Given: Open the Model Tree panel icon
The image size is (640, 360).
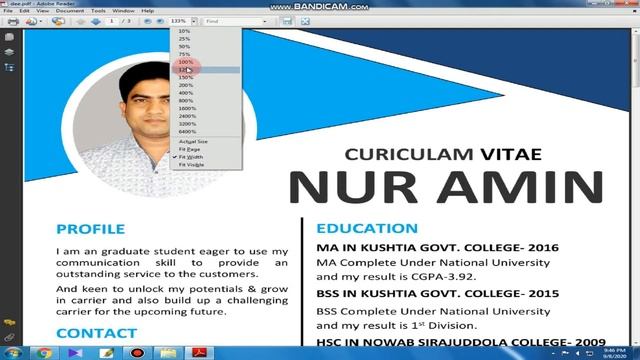Looking at the screenshot, I should coord(9,67).
